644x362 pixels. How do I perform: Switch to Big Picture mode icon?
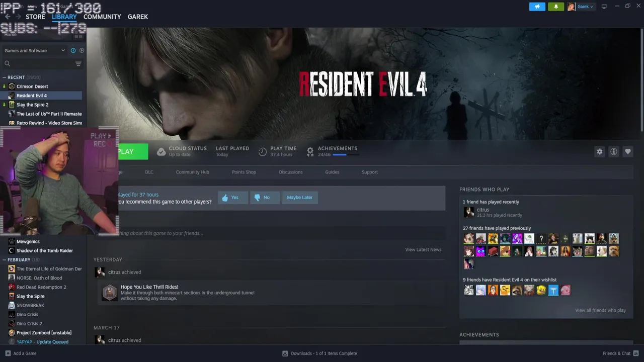tap(604, 7)
